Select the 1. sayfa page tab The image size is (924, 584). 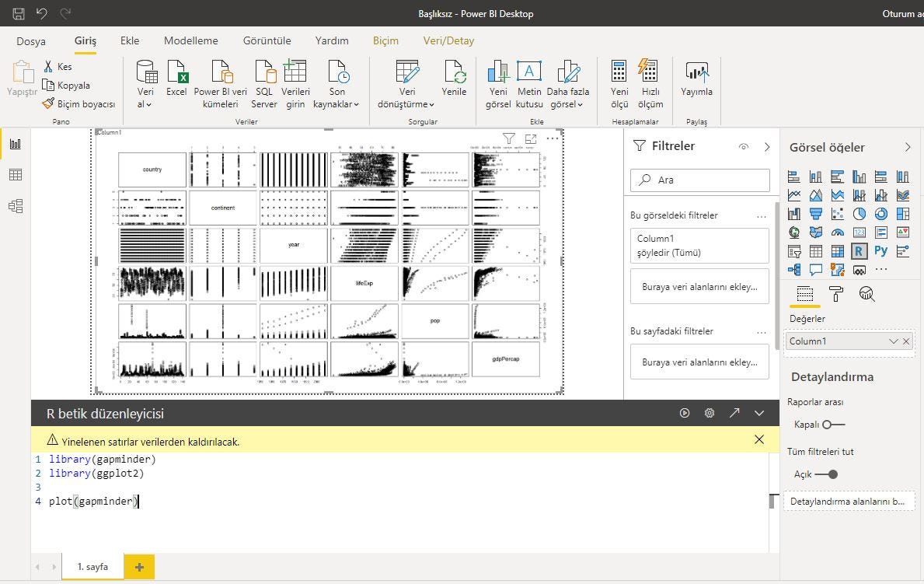pyautogui.click(x=91, y=567)
